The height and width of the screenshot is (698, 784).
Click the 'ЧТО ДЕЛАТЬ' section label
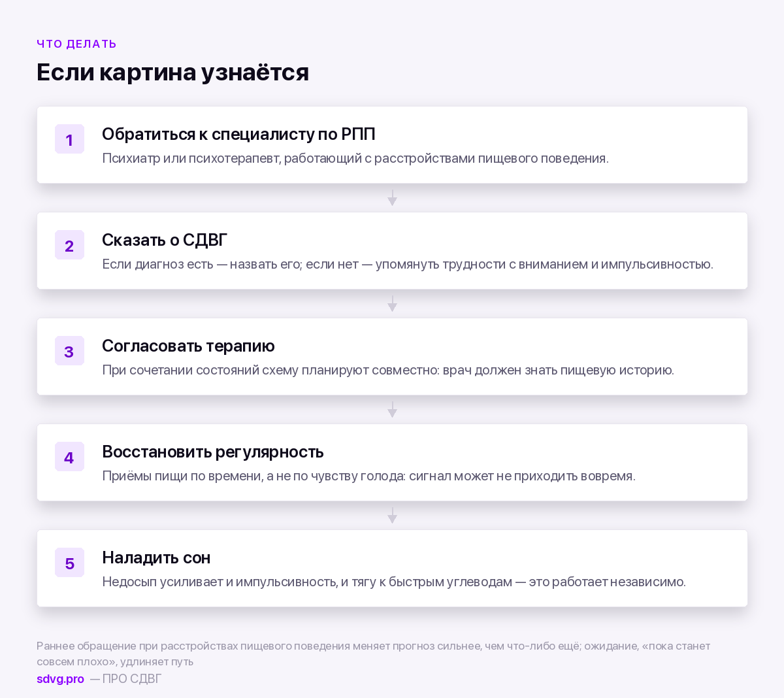pyautogui.click(x=76, y=44)
